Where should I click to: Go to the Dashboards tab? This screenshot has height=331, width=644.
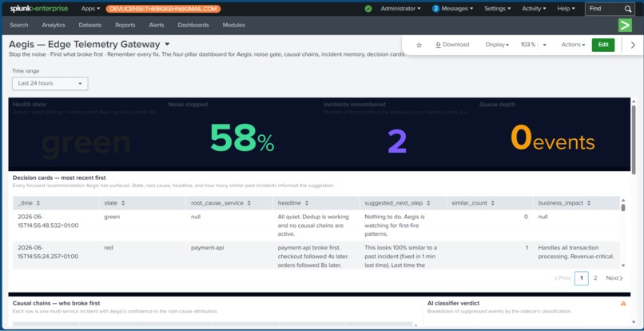point(193,25)
